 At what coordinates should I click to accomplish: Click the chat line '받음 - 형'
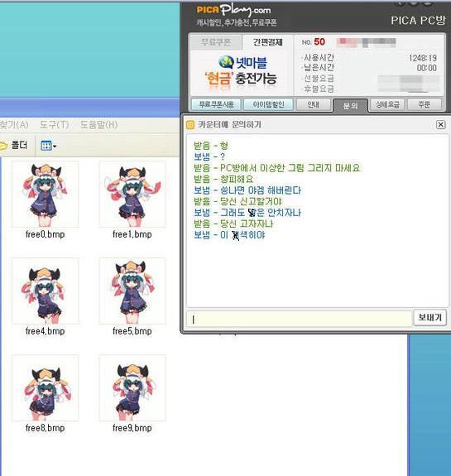[x=211, y=146]
